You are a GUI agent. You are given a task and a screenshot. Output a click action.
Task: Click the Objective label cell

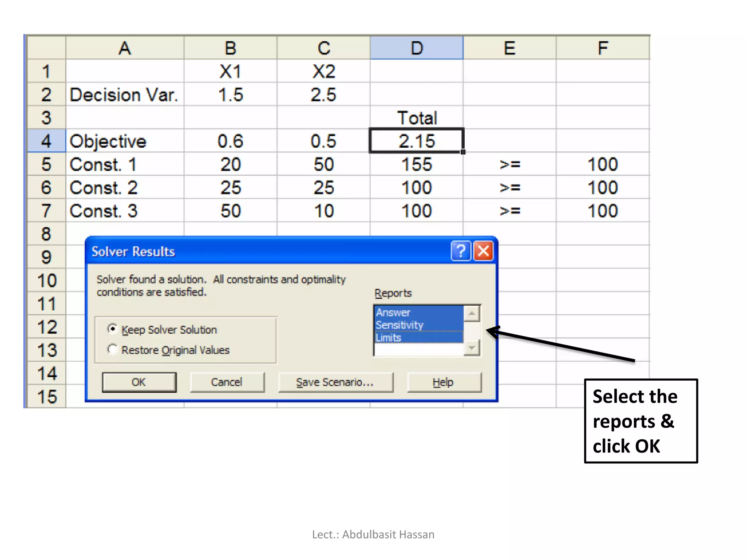[125, 141]
